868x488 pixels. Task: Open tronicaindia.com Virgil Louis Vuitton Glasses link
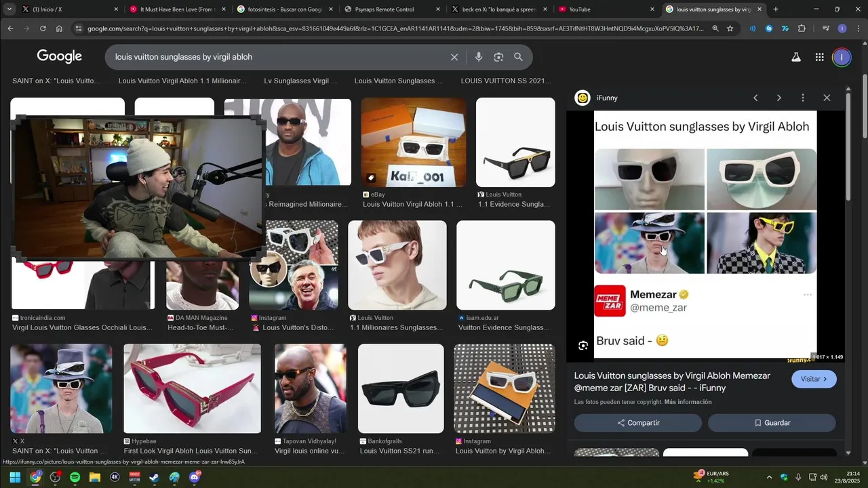[82, 327]
